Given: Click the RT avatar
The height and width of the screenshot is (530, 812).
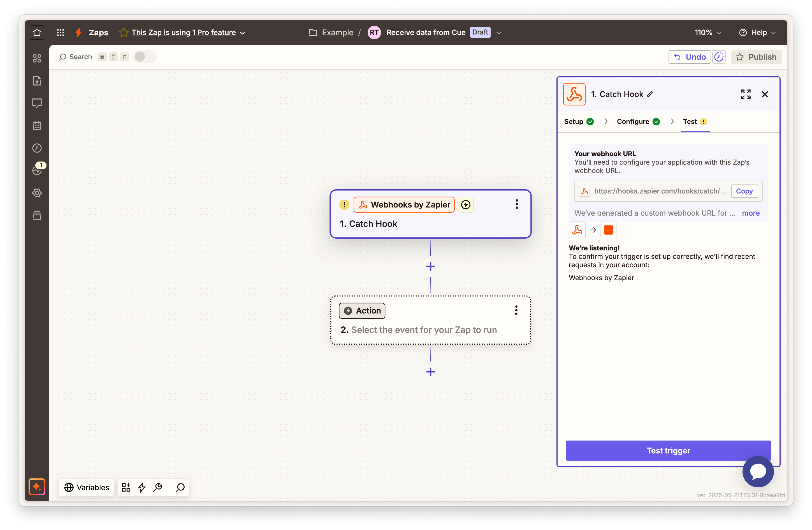Looking at the screenshot, I should [374, 33].
